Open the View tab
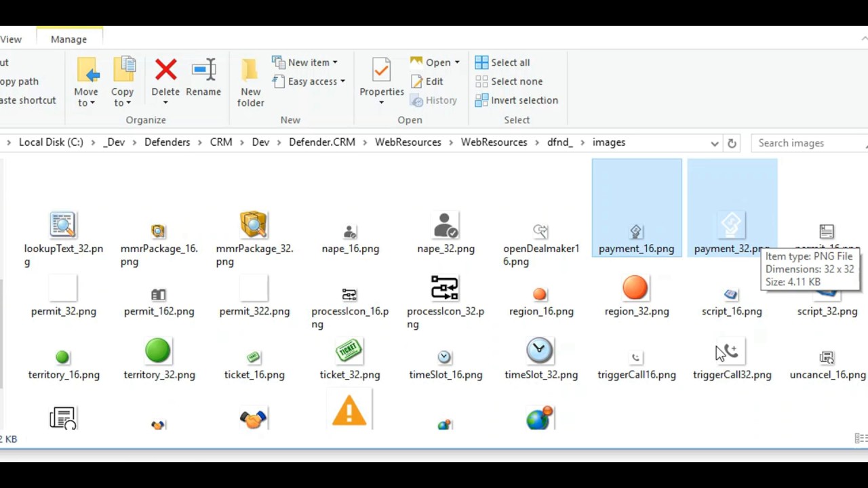 [x=9, y=39]
